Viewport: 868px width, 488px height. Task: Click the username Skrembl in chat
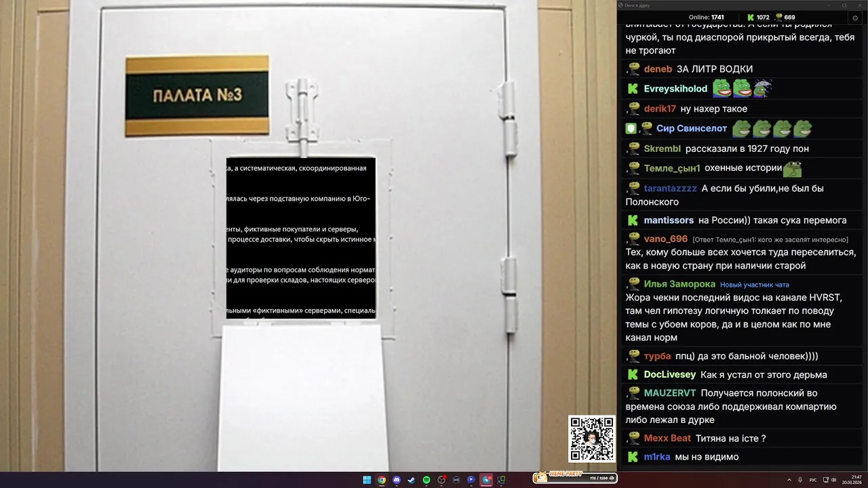(663, 148)
